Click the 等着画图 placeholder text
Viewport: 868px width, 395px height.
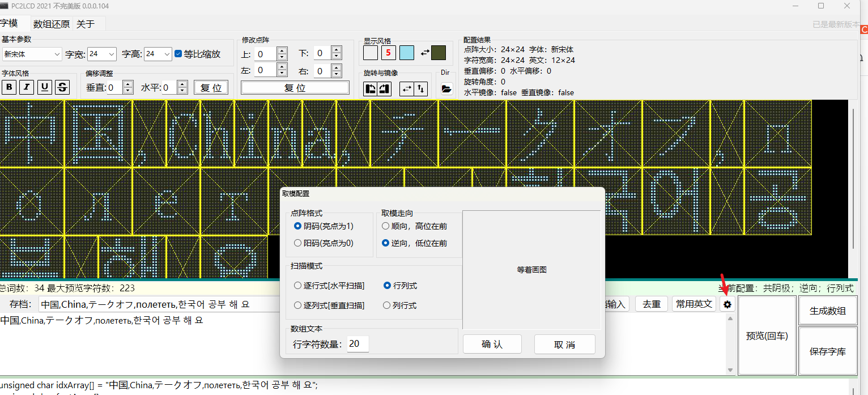531,270
